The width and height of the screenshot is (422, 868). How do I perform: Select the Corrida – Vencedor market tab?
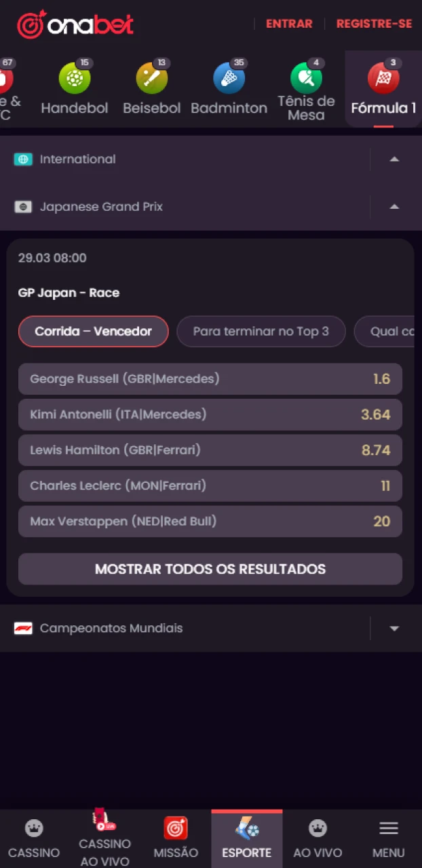click(x=93, y=331)
